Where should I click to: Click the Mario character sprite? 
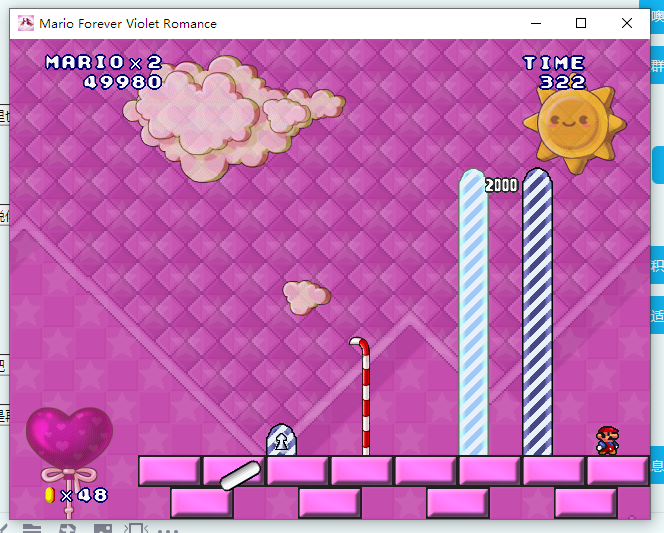608,441
